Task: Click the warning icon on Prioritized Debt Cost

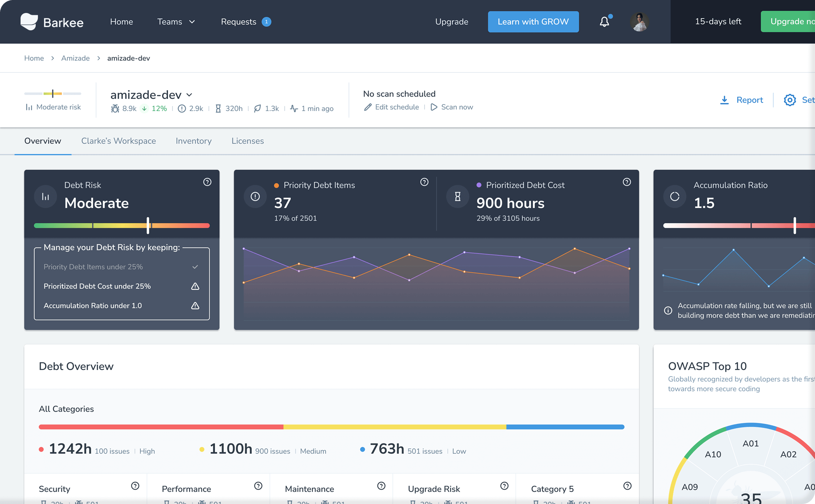Action: (195, 286)
